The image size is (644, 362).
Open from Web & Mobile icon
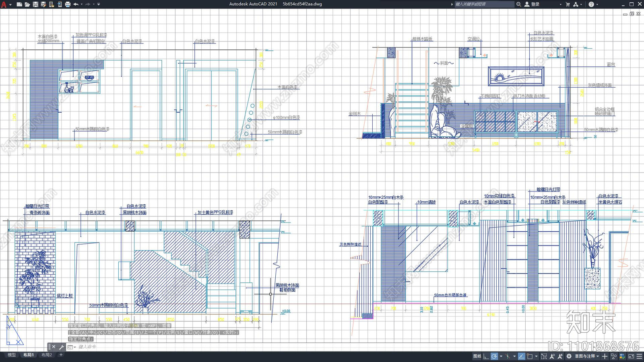(x=51, y=4)
